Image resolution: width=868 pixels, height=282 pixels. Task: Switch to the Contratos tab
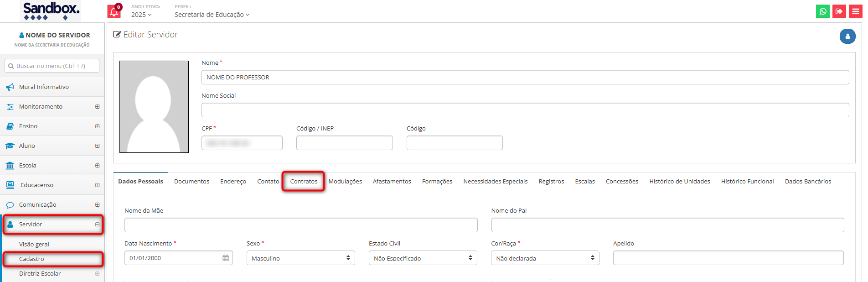[x=304, y=182]
